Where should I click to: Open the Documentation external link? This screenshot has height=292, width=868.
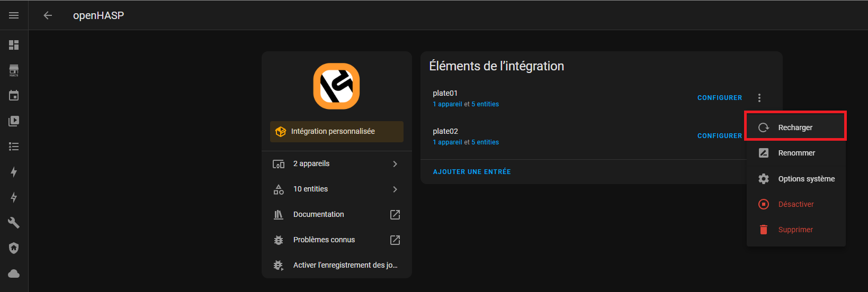[337, 215]
